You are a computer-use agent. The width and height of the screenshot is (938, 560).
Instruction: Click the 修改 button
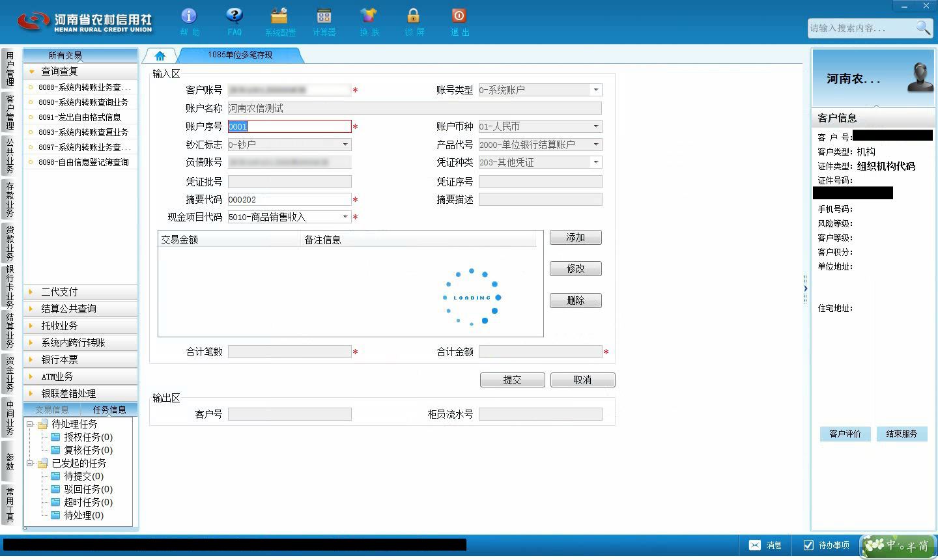576,268
